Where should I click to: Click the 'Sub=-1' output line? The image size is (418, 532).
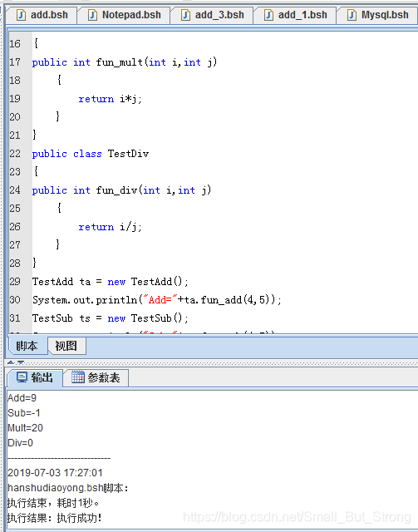pos(24,413)
